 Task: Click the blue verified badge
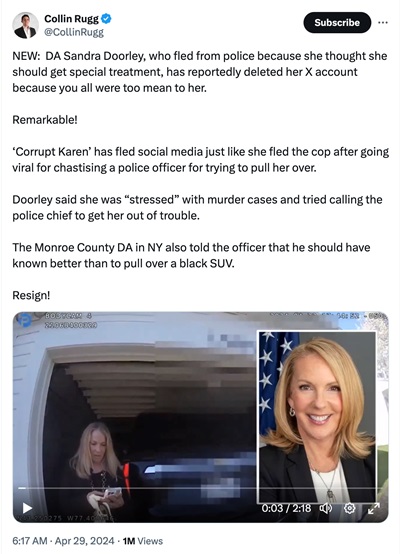pos(106,18)
